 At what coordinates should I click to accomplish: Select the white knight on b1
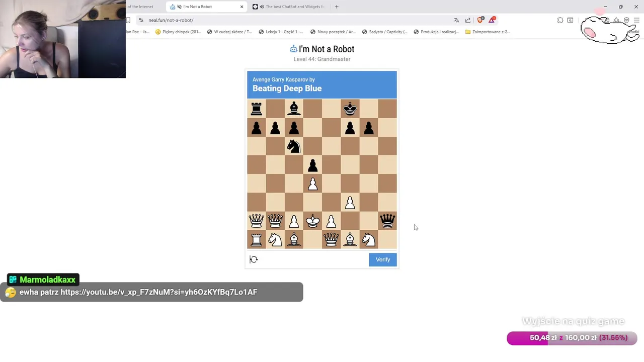click(x=275, y=240)
